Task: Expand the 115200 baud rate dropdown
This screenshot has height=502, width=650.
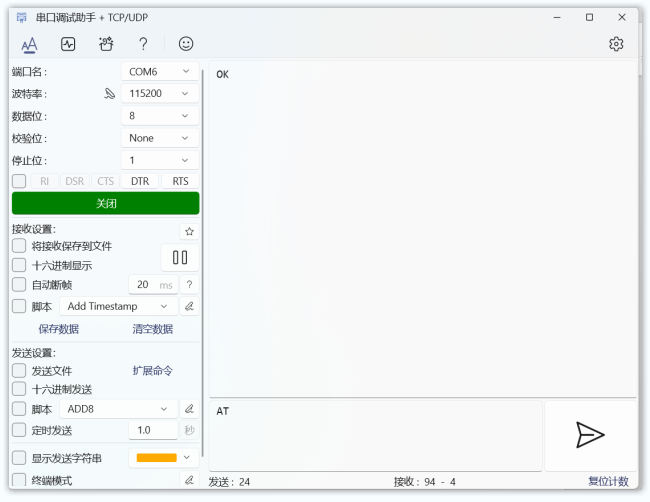Action: (159, 94)
